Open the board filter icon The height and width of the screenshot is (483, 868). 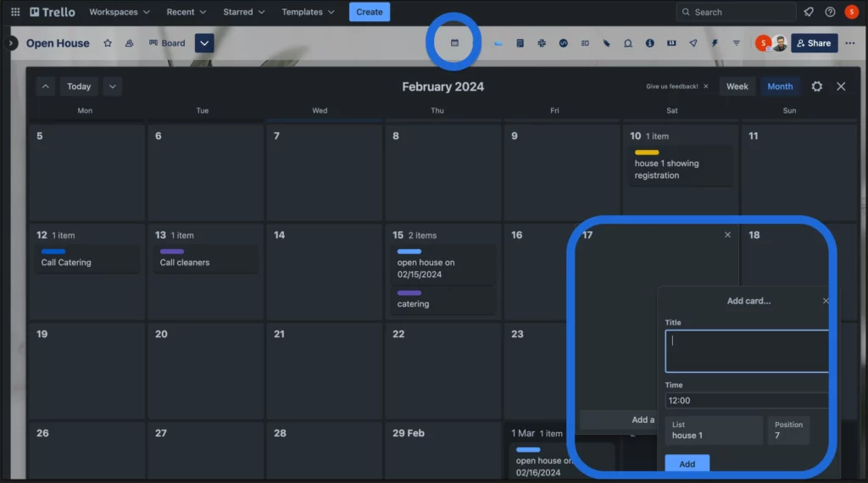[737, 43]
